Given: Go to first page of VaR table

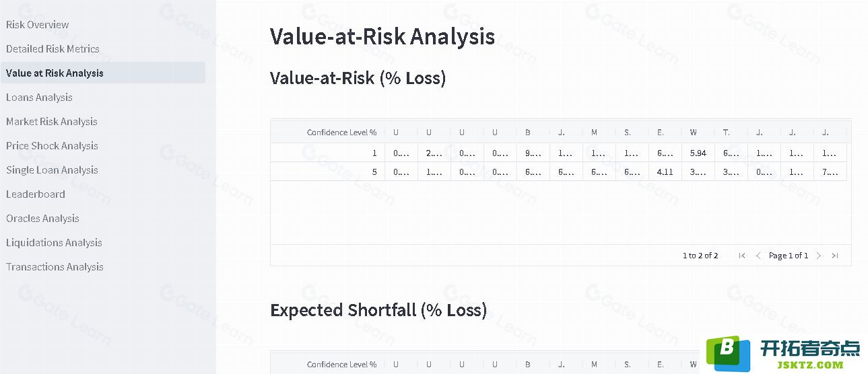Looking at the screenshot, I should pyautogui.click(x=742, y=256).
